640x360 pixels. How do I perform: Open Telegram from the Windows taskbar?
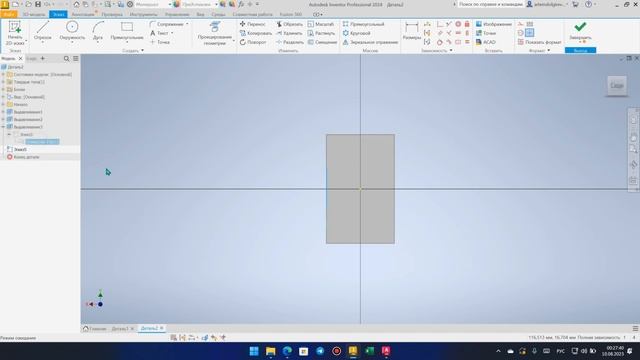(320, 351)
